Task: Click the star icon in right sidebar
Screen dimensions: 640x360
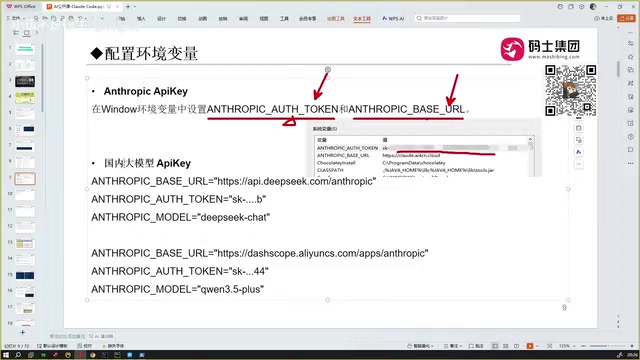Action: pyautogui.click(x=631, y=56)
